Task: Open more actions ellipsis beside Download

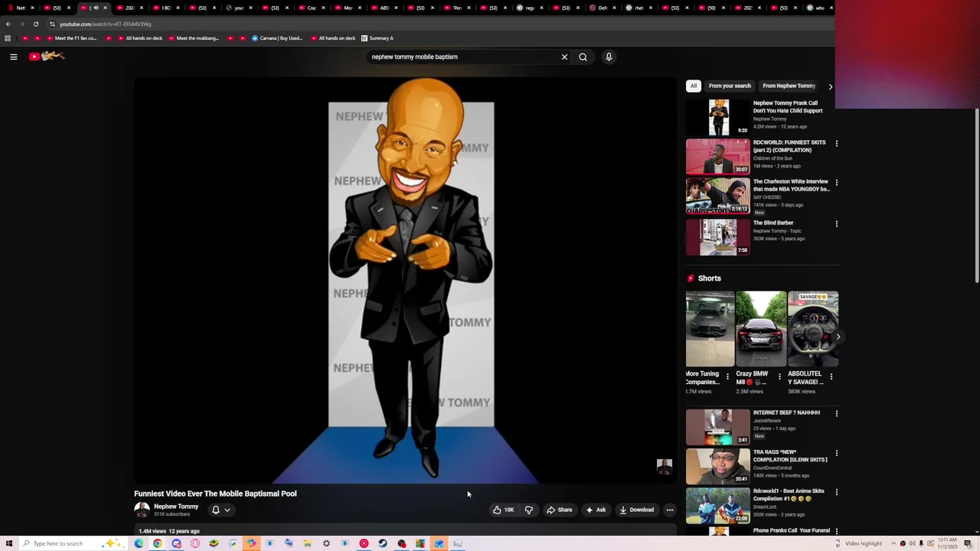Action: point(669,510)
